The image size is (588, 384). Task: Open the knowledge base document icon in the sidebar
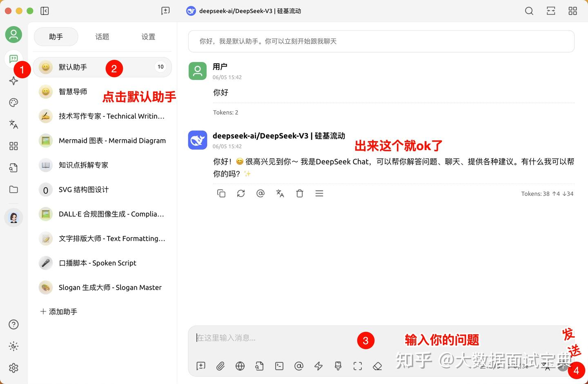[13, 168]
